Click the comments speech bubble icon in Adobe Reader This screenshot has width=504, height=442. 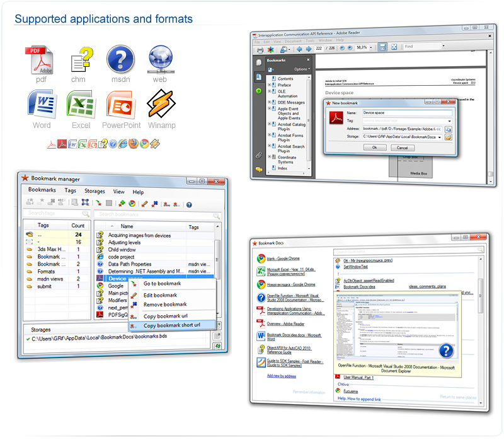pyautogui.click(x=259, y=169)
